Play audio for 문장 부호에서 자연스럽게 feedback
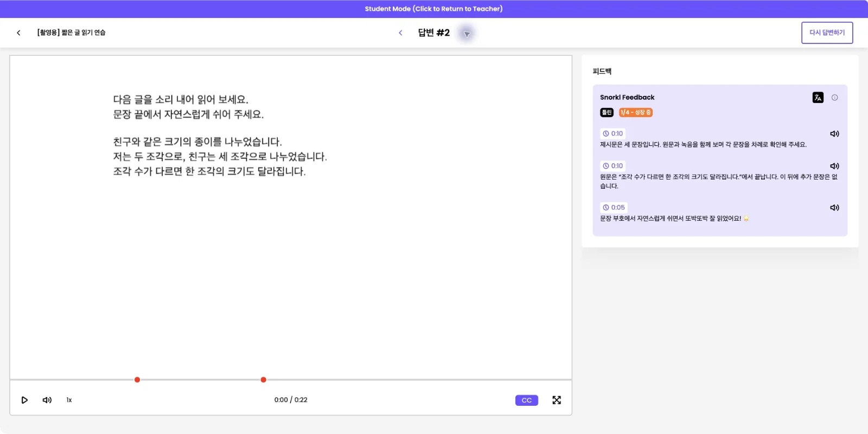The height and width of the screenshot is (434, 868). [834, 207]
